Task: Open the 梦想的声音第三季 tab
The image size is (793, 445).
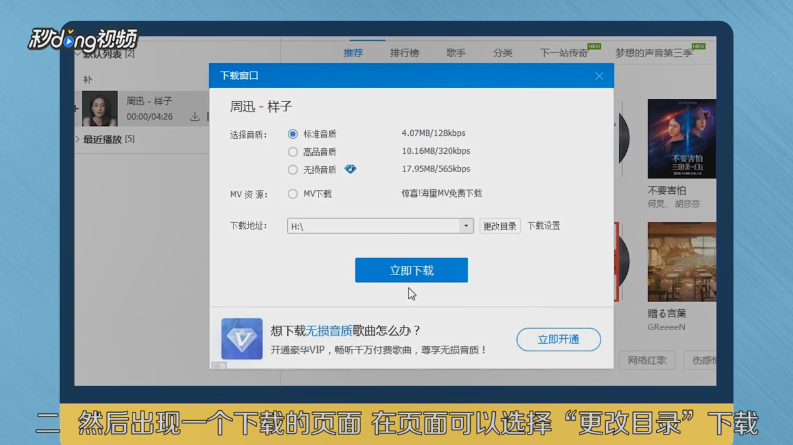Action: [653, 53]
